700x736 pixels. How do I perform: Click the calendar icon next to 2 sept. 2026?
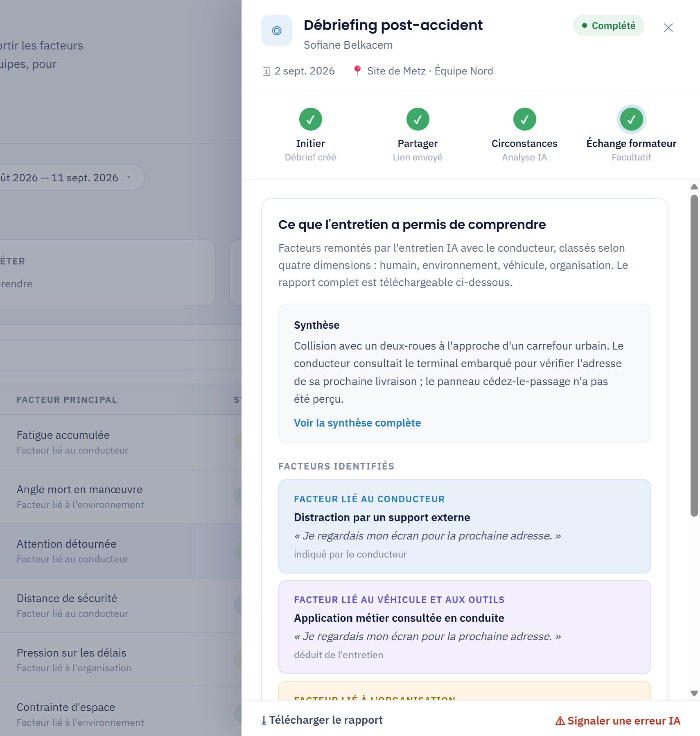pyautogui.click(x=266, y=71)
